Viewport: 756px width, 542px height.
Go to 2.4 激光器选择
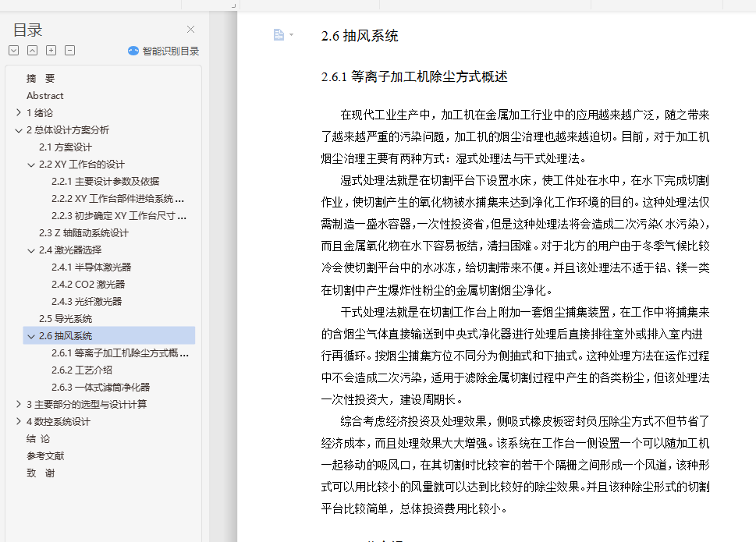[x=70, y=250]
